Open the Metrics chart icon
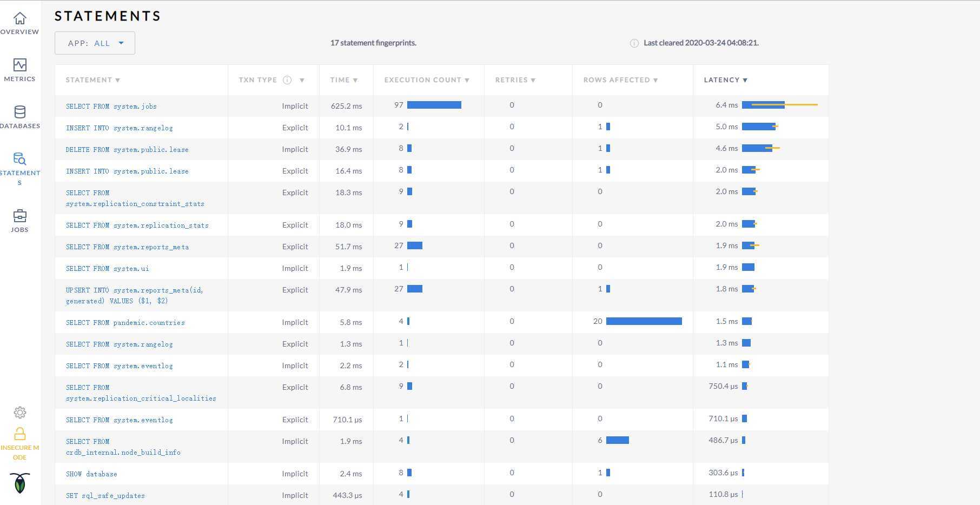 pyautogui.click(x=20, y=65)
